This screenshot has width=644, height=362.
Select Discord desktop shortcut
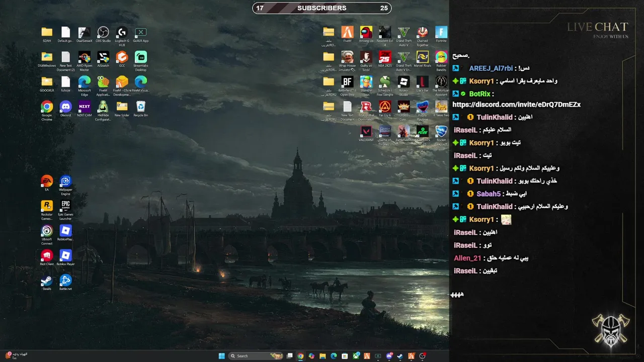coord(65,109)
